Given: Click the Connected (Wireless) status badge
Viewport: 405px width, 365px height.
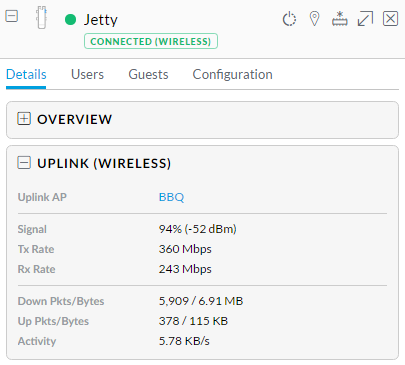Looking at the screenshot, I should click(151, 41).
